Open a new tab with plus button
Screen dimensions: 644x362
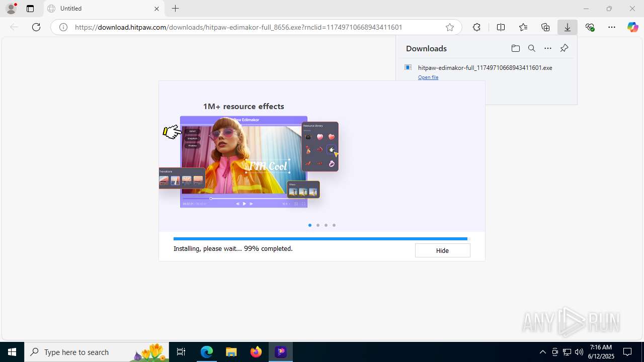(x=175, y=9)
